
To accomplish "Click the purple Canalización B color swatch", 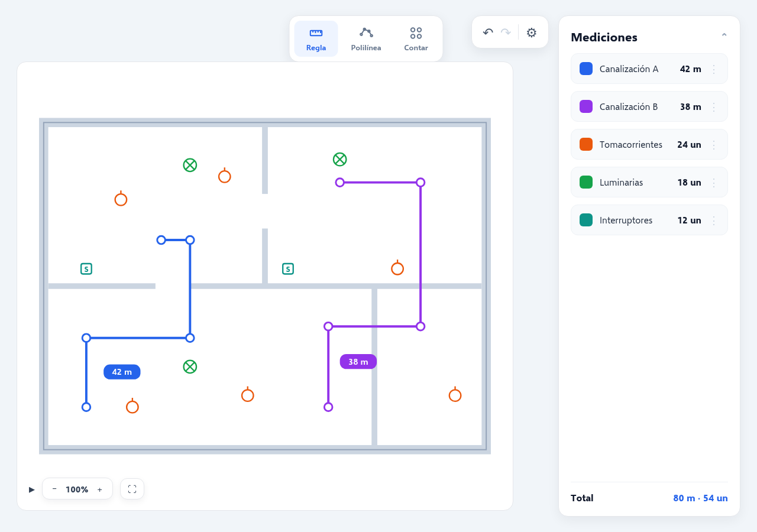I will [x=586, y=106].
